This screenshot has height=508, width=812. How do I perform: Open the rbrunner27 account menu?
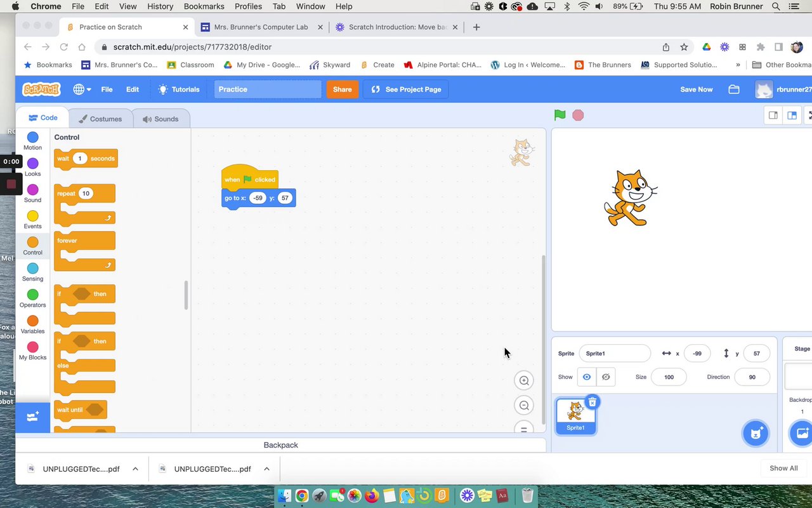[x=783, y=90]
